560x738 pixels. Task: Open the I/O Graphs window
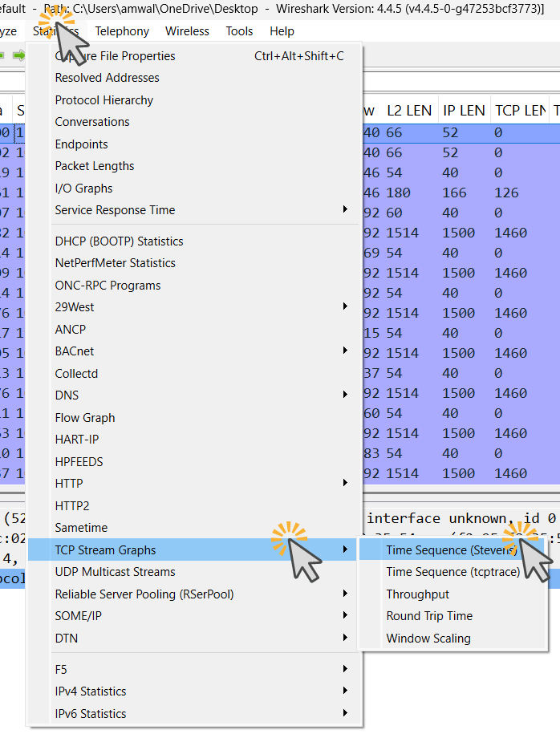coord(83,189)
